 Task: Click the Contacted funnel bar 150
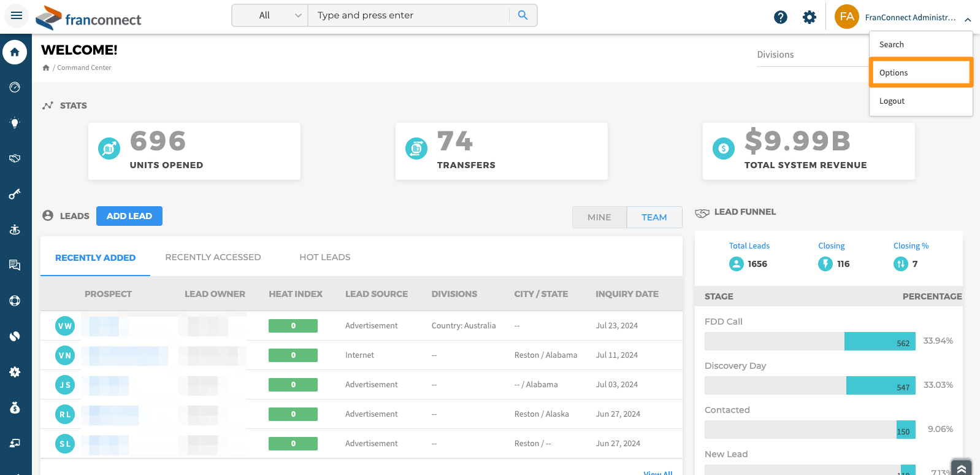pyautogui.click(x=906, y=430)
